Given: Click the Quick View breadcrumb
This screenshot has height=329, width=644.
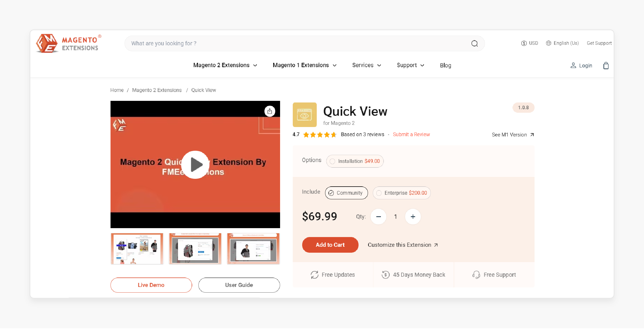Looking at the screenshot, I should point(204,90).
